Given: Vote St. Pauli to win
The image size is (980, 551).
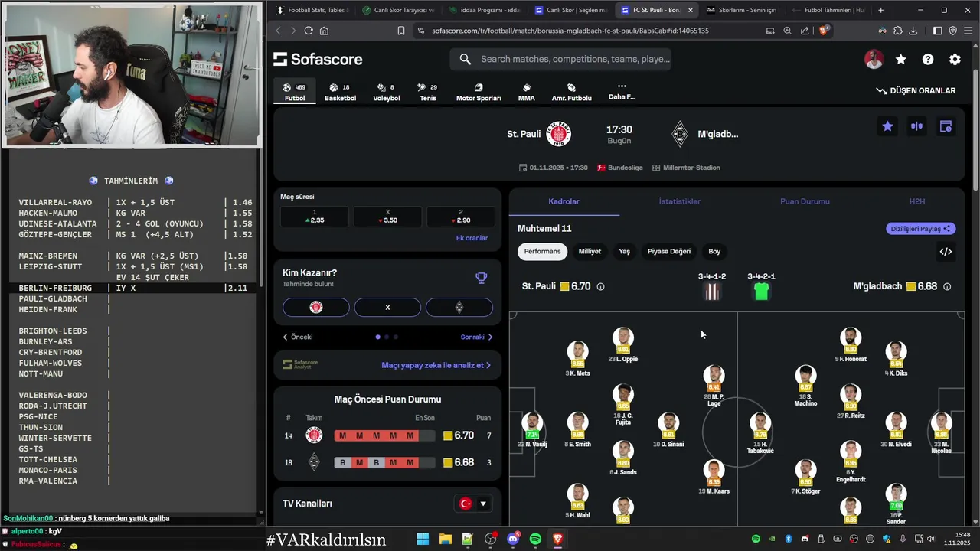Looking at the screenshot, I should [x=316, y=307].
